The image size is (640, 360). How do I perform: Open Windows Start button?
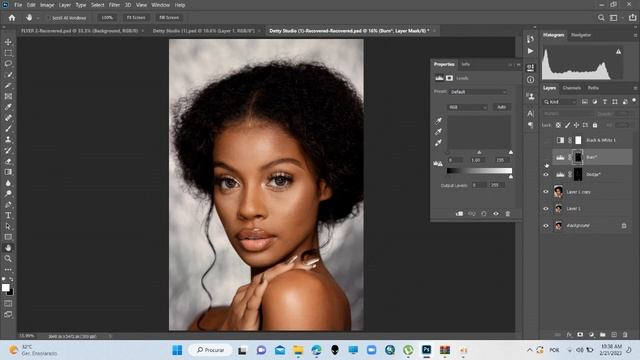[x=177, y=350]
